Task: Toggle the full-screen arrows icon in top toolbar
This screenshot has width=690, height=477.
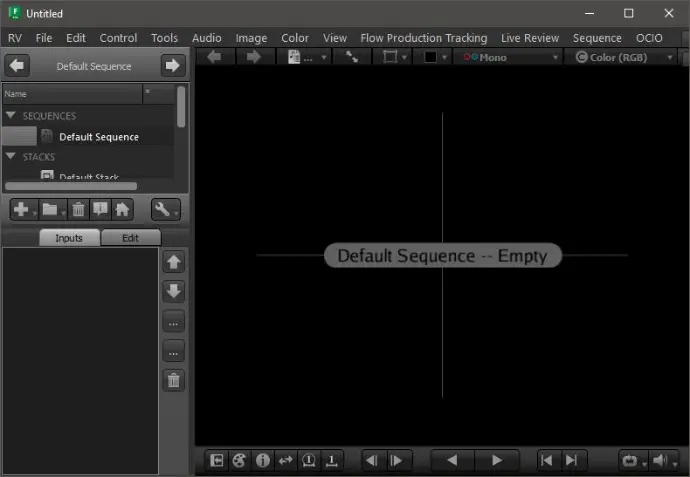Action: point(352,57)
